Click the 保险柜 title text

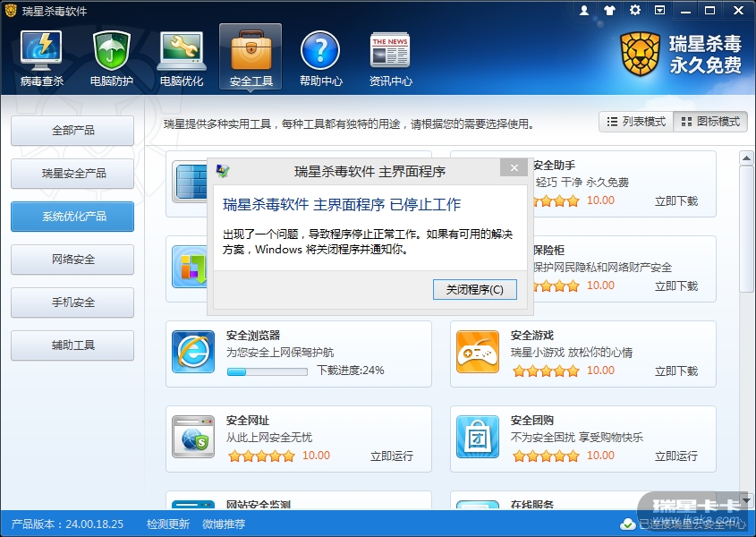[x=548, y=251]
